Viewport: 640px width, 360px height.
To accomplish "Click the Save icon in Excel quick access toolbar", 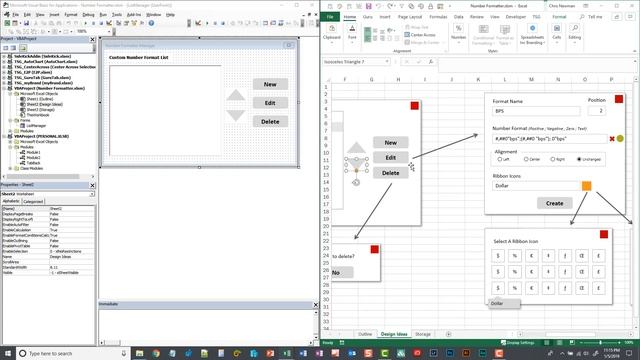I will point(369,6).
